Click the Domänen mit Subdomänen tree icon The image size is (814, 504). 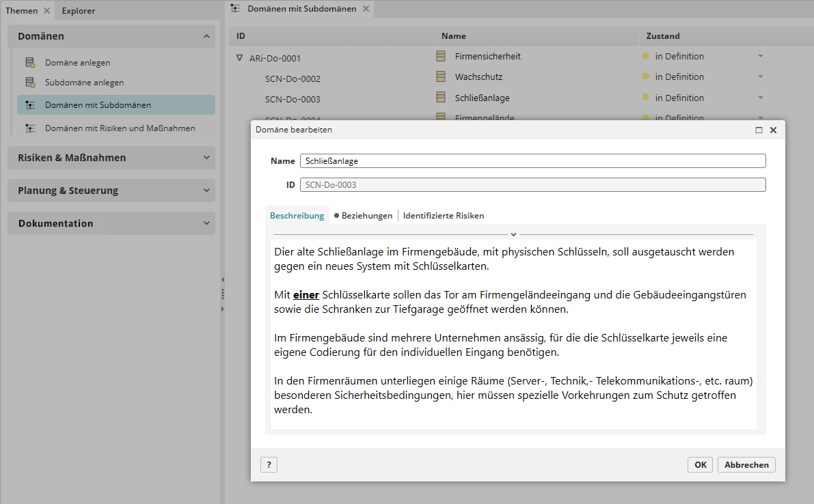point(31,105)
